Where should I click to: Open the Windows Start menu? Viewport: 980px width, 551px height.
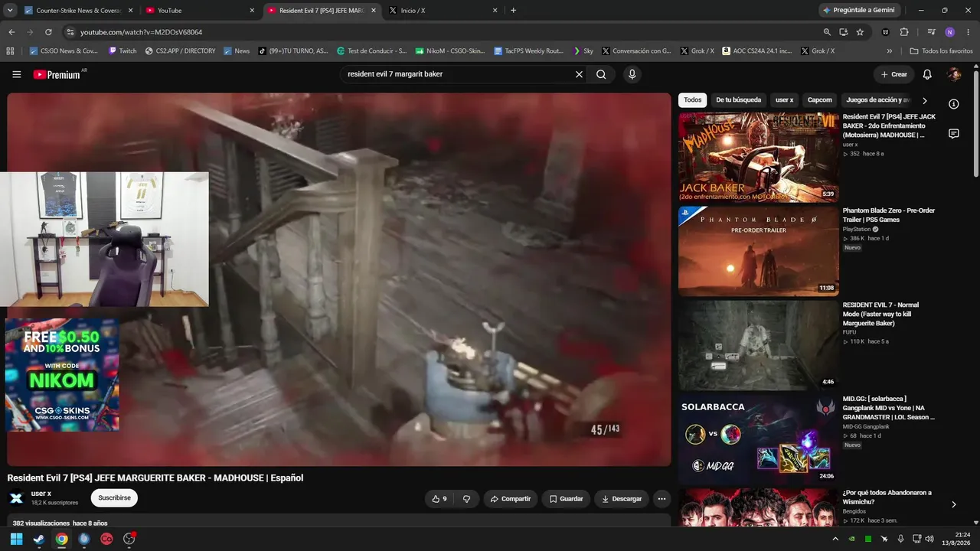coord(16,539)
